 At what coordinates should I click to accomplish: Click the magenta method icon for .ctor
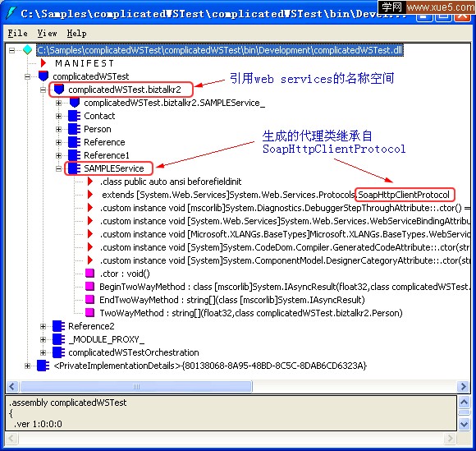pos(89,274)
